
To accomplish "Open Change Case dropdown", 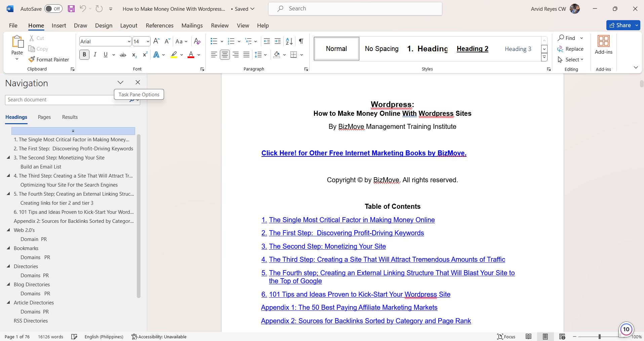I will click(182, 41).
